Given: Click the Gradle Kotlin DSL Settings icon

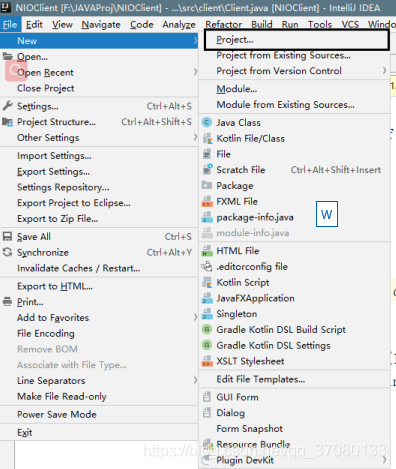Looking at the screenshot, I should click(207, 345).
